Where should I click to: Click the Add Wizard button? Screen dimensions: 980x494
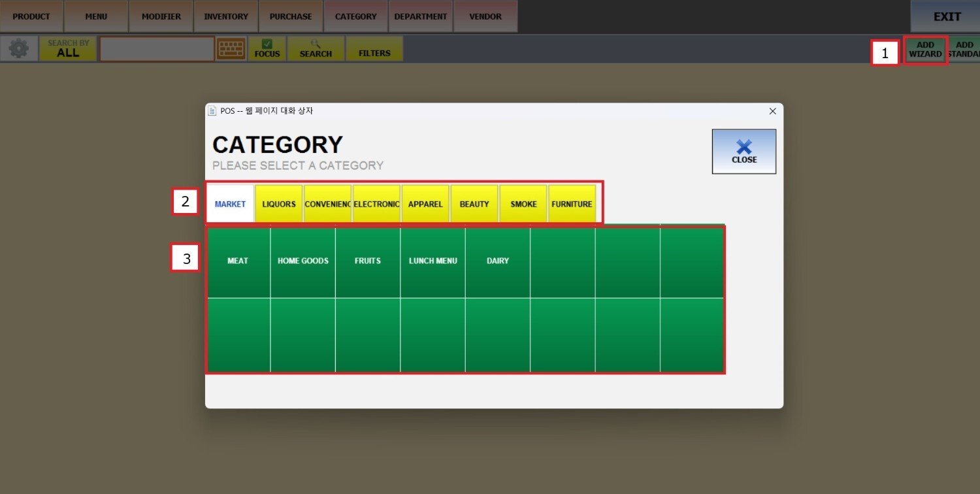tap(925, 50)
